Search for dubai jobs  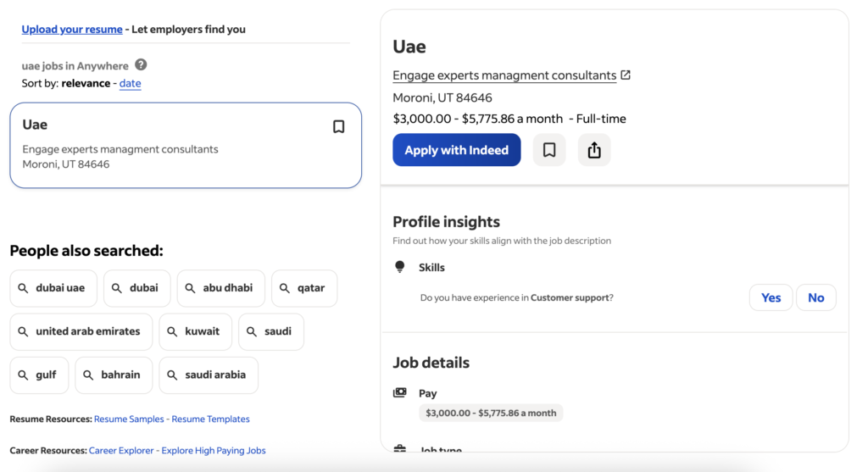point(136,288)
